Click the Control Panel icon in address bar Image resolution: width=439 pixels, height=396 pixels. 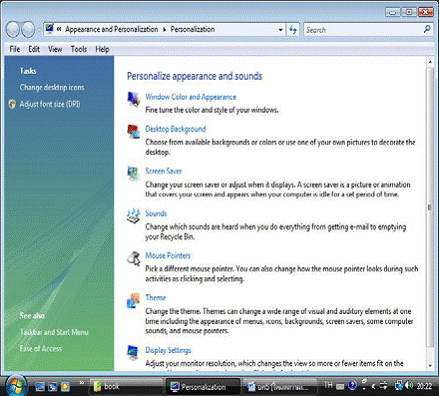(x=49, y=29)
